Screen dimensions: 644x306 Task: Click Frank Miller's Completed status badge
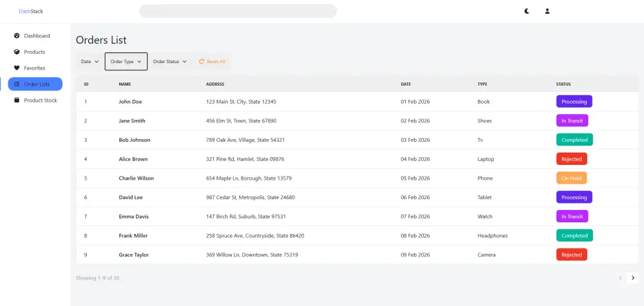click(x=574, y=235)
